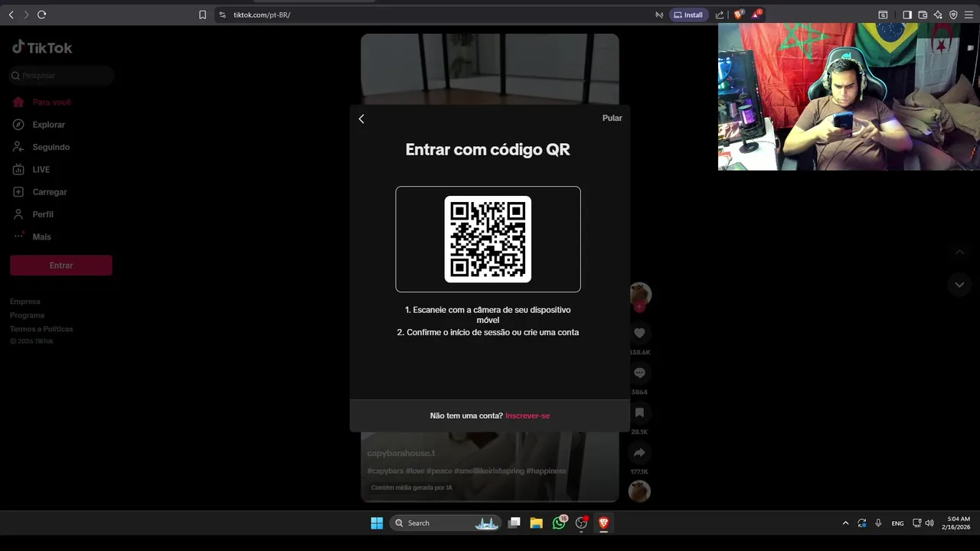Click the browser forward arrow

pos(26,15)
